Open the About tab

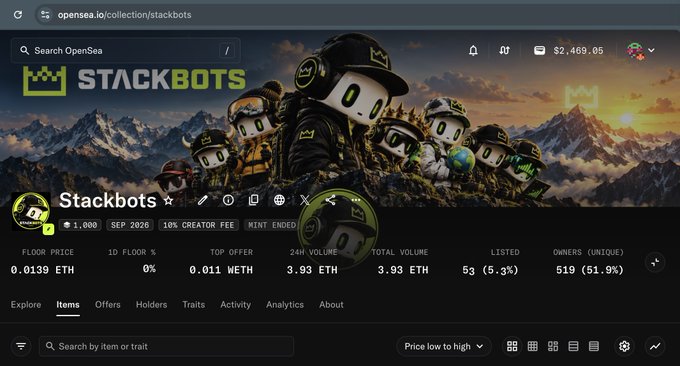click(331, 304)
